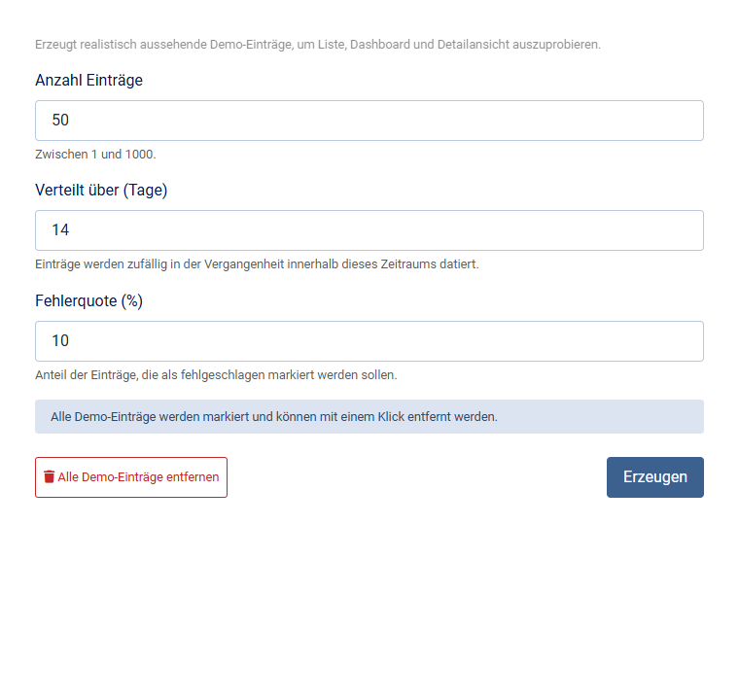
Task: Click the hint Zwischen 1 und 1000
Action: click(95, 155)
